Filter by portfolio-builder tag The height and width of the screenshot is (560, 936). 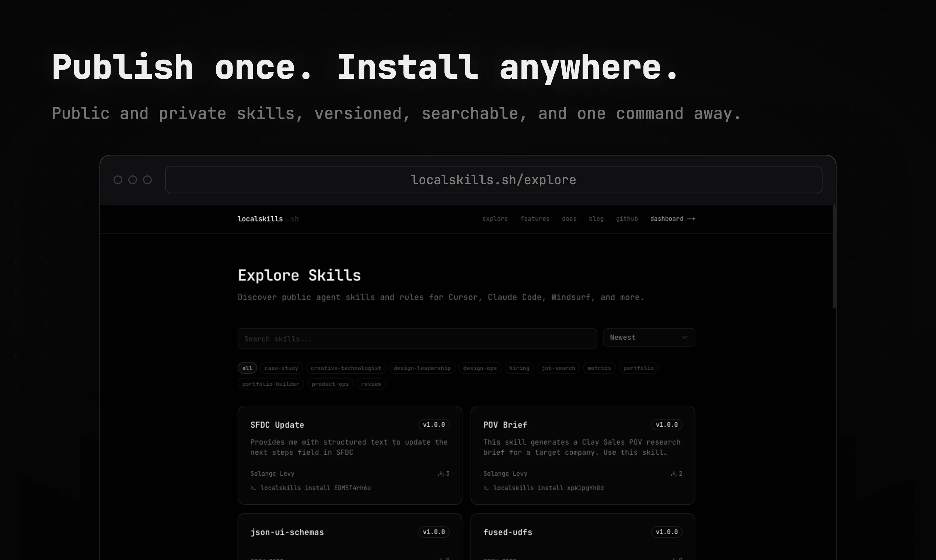pyautogui.click(x=270, y=384)
